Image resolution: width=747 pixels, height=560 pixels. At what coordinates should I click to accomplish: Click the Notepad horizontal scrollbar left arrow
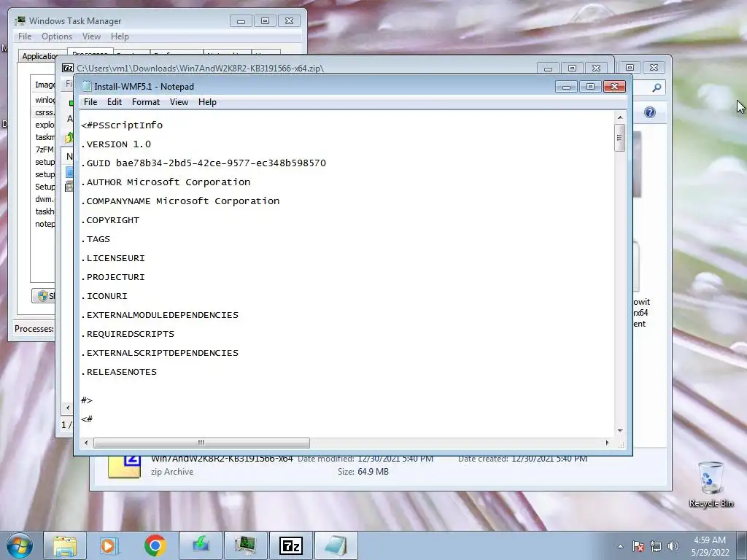[x=86, y=443]
